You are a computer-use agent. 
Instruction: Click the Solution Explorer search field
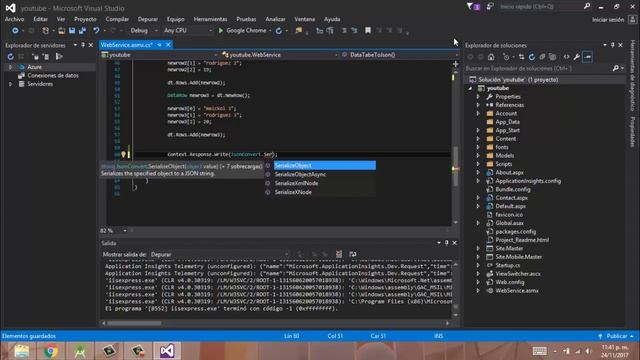coord(537,68)
